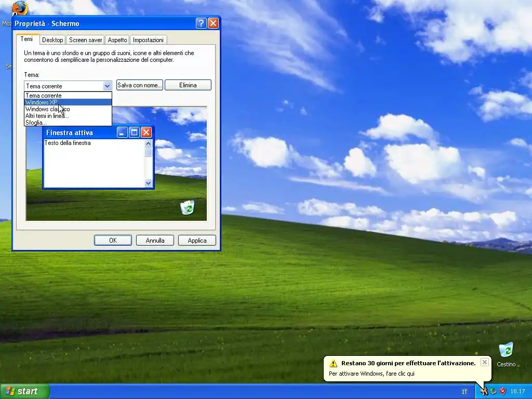Screen dimensions: 532x399
Task: Open the Tema dropdown arrow
Action: 107,86
